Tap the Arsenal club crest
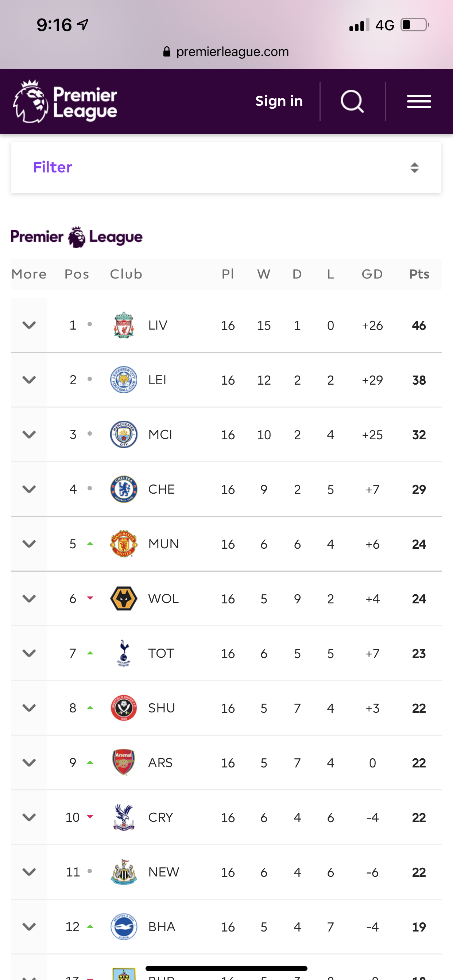Image resolution: width=453 pixels, height=980 pixels. click(x=124, y=762)
